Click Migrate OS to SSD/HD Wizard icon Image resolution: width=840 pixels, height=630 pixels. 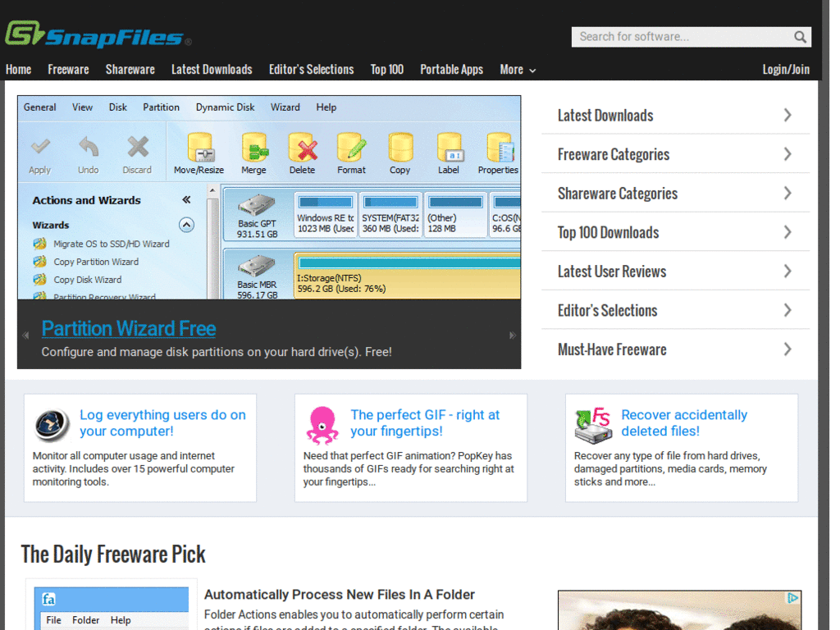point(39,244)
